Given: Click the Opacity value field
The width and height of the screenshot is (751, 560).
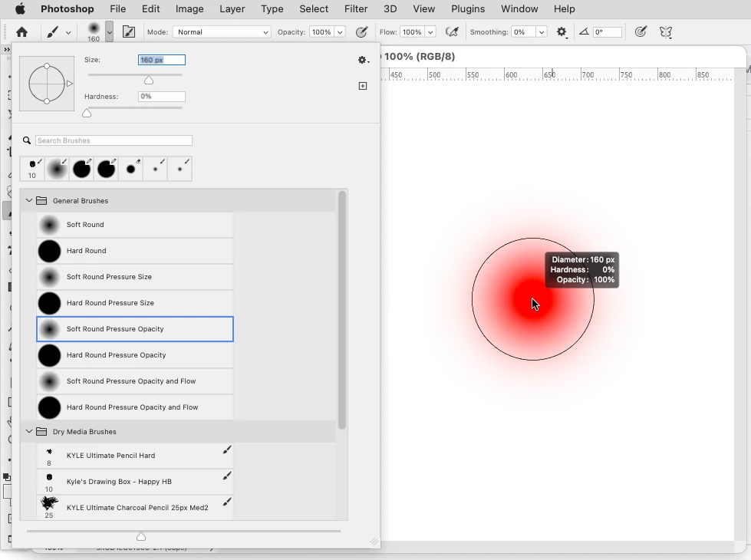Looking at the screenshot, I should point(321,32).
